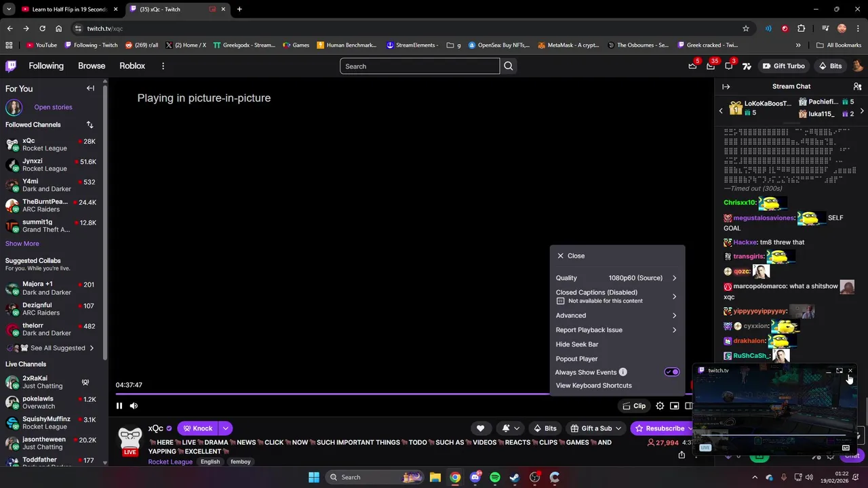Click the 7TV extension icon
The image size is (868, 488).
tap(747, 66)
